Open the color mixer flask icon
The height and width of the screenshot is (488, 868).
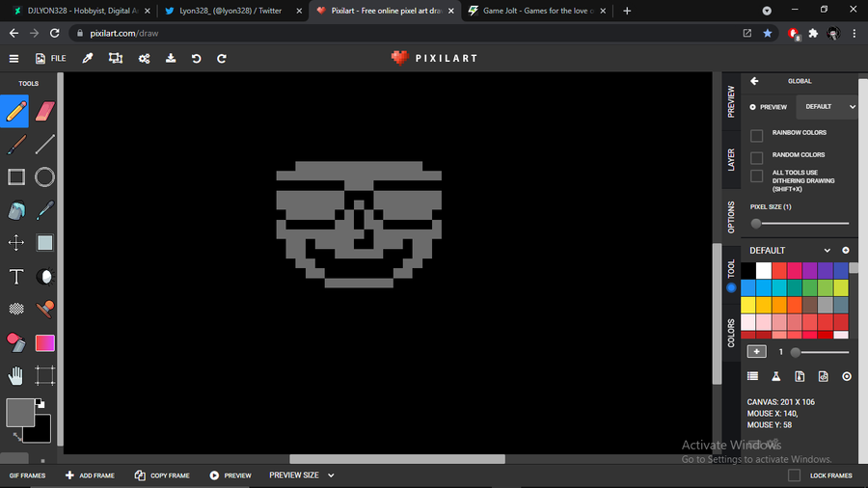pos(776,376)
